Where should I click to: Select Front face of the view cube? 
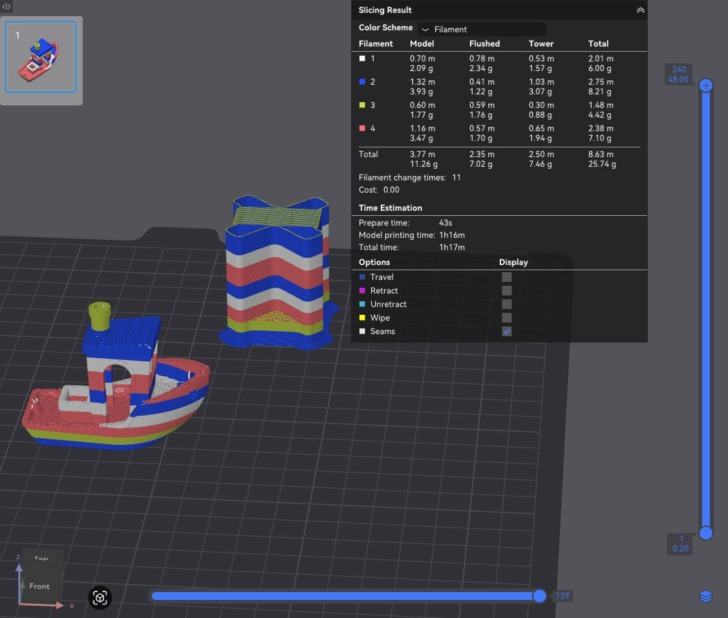pos(39,586)
